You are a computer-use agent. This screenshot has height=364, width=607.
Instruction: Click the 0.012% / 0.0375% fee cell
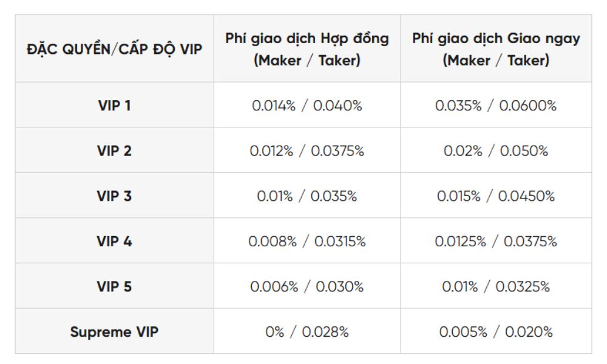coord(307,151)
